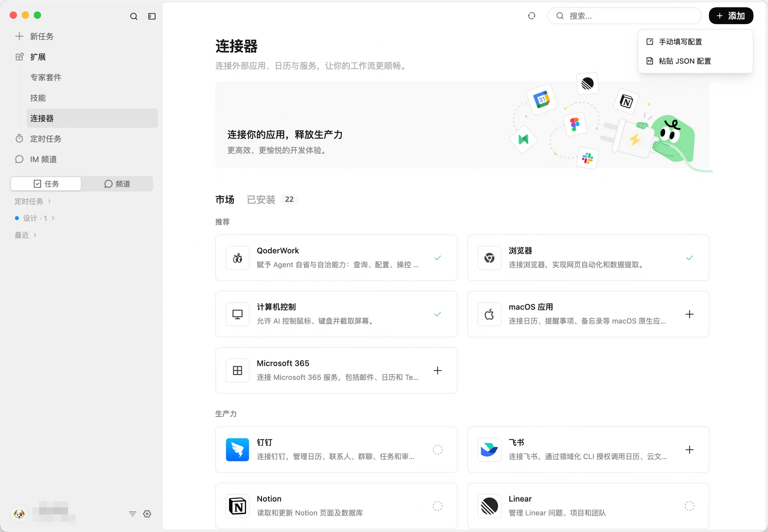Screen dimensions: 768x532
Task: Click the 连接你的应用 banner
Action: 462,125
